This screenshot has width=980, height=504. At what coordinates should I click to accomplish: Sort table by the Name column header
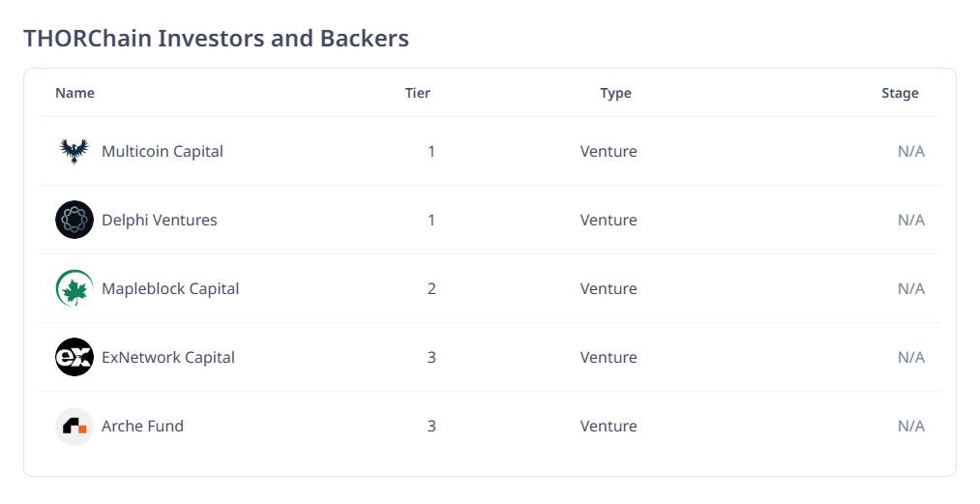click(x=75, y=93)
